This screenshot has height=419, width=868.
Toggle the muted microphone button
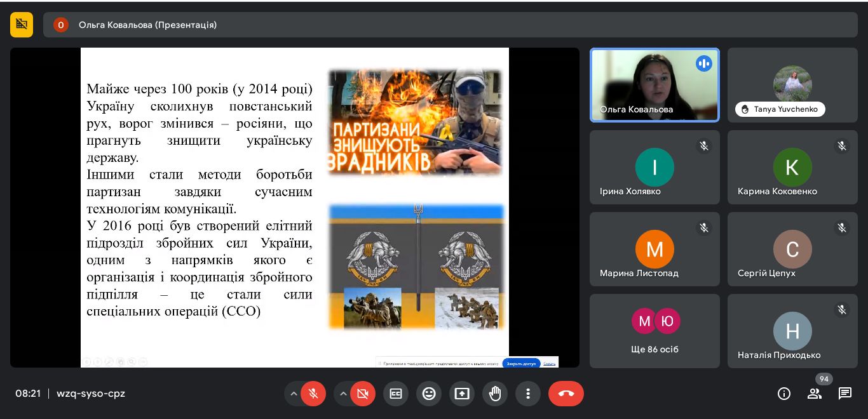(x=313, y=394)
